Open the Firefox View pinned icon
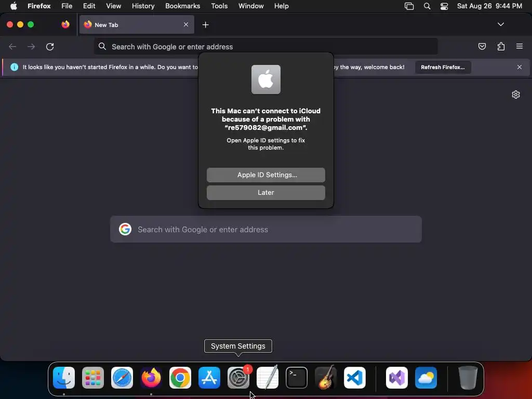This screenshot has width=532, height=399. coord(65,24)
